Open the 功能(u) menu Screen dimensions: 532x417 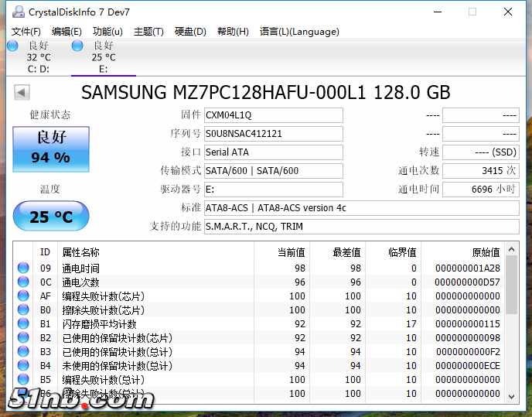tap(107, 32)
